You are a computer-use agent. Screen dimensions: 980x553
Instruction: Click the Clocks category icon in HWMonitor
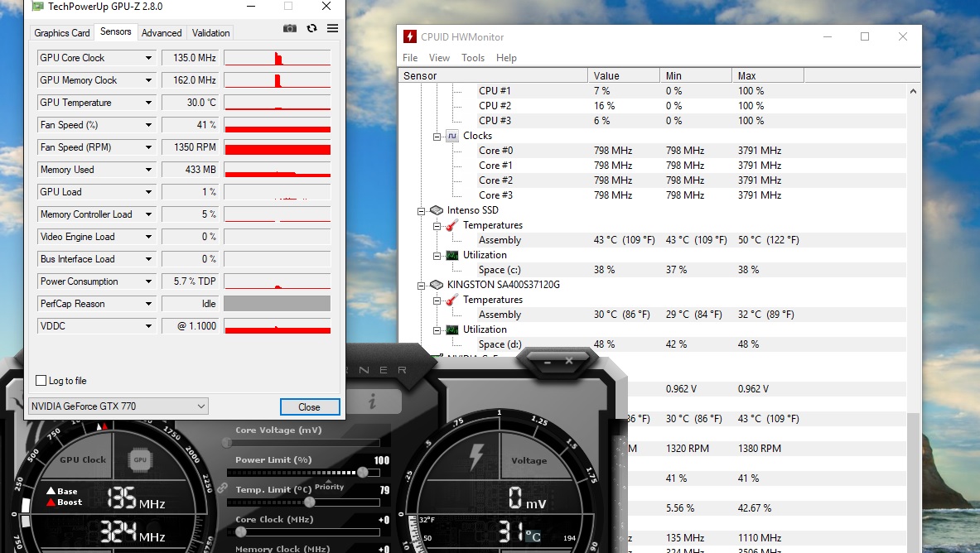coord(452,136)
